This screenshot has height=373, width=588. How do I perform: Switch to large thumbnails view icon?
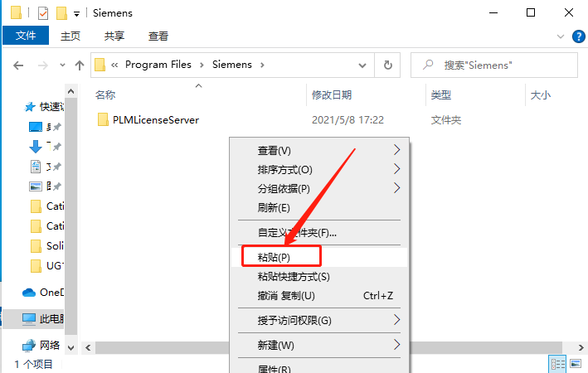[576, 364]
